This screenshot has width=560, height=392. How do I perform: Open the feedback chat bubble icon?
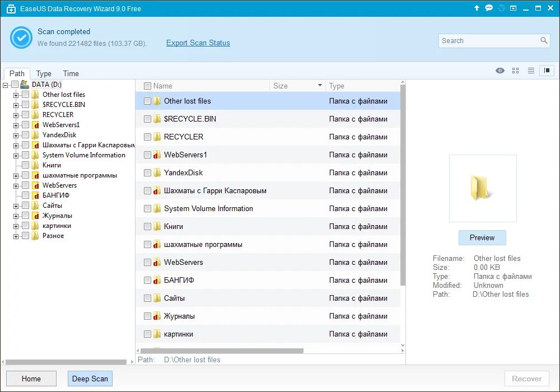click(x=489, y=8)
